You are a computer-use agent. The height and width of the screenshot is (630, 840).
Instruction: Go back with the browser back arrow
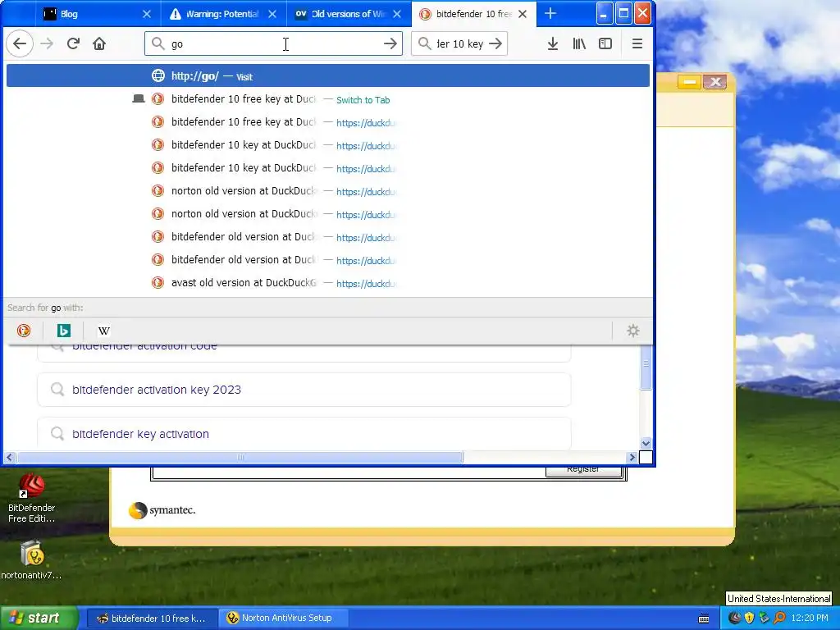pos(20,44)
